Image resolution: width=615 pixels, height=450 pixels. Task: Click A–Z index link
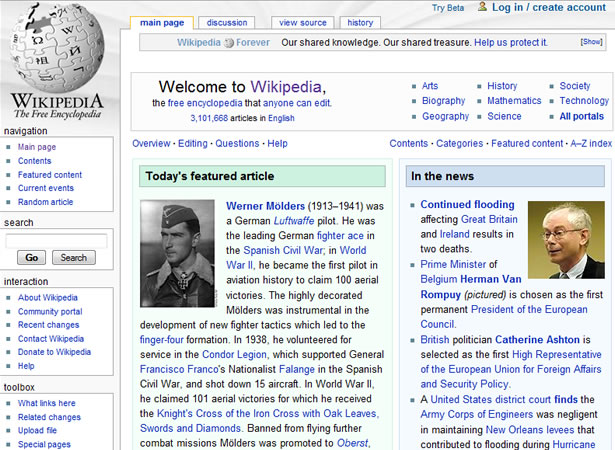[591, 144]
